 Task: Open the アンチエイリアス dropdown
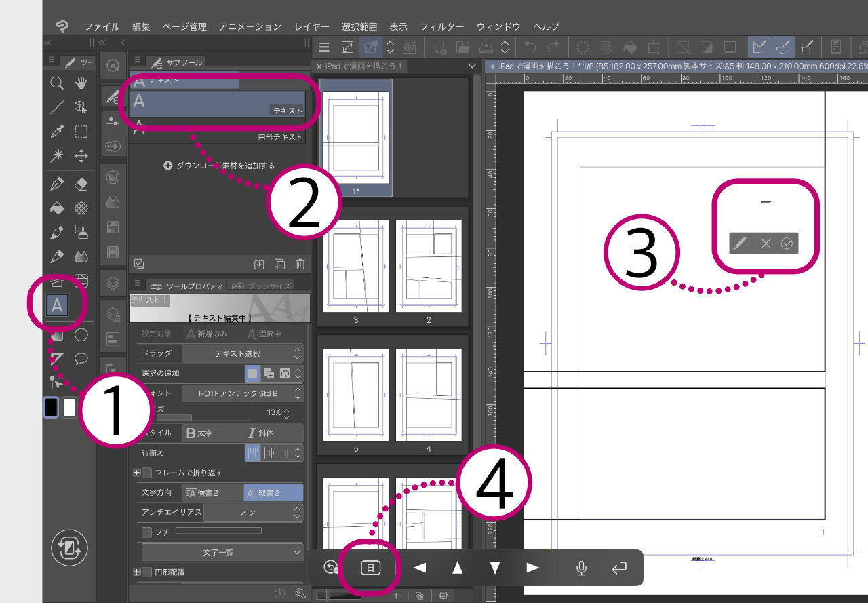pos(252,513)
